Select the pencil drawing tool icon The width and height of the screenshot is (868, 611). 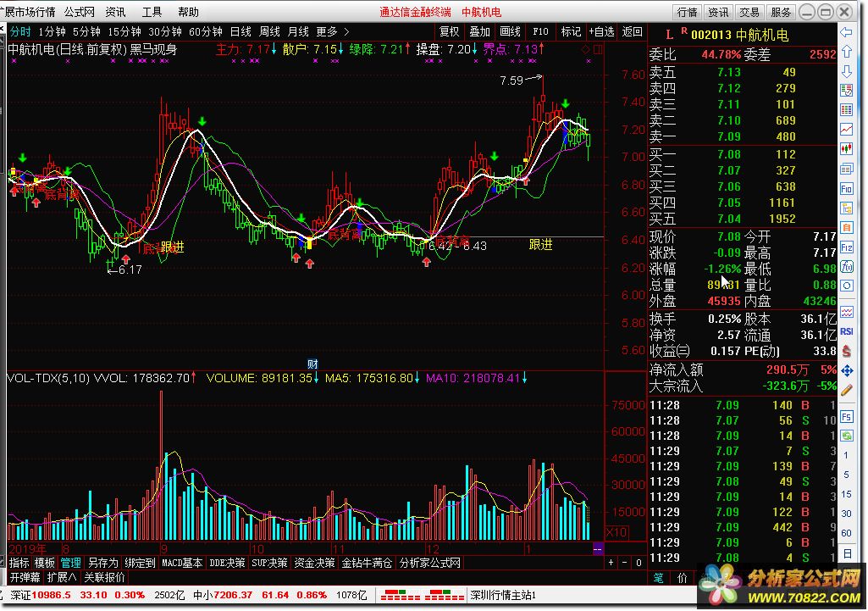pyautogui.click(x=847, y=390)
